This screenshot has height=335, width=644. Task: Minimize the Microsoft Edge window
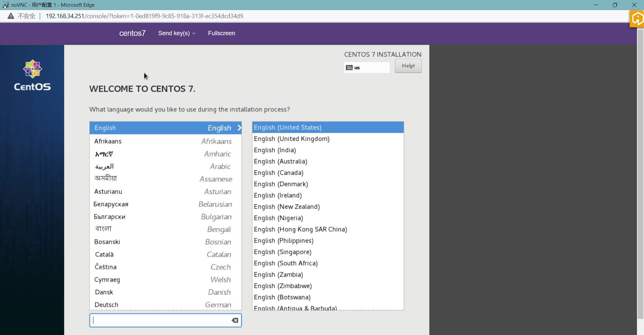pyautogui.click(x=596, y=5)
